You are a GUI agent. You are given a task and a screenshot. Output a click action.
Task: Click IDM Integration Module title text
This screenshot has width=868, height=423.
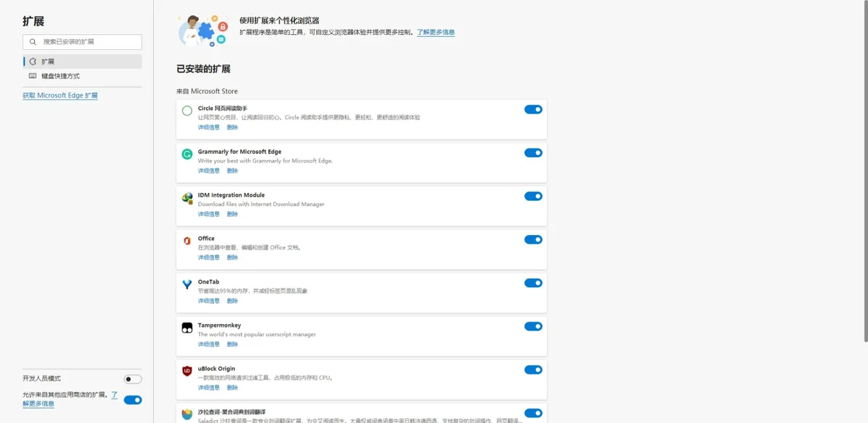[231, 195]
